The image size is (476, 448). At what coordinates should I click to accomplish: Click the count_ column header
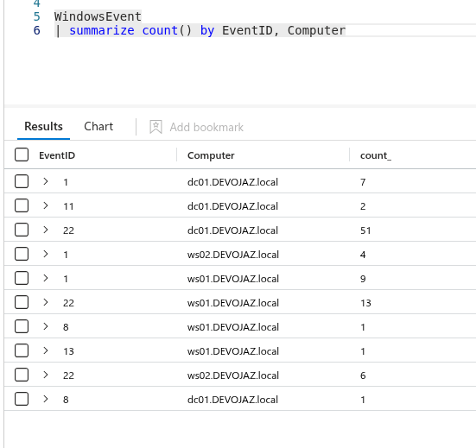click(376, 155)
